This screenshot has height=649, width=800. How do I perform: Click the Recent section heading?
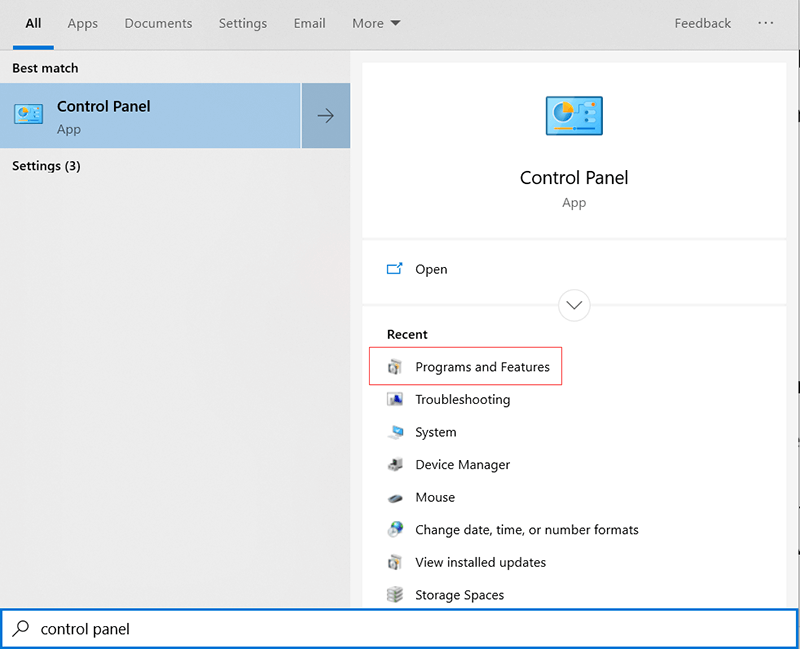click(407, 334)
